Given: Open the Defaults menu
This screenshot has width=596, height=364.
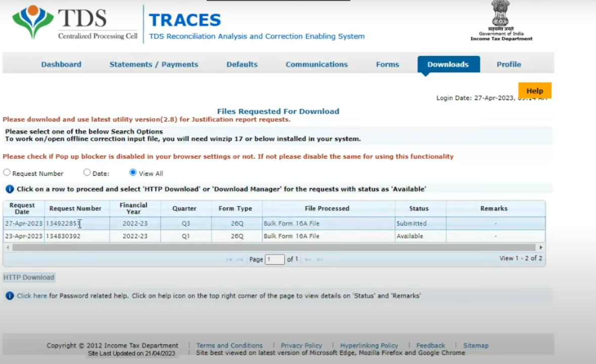Looking at the screenshot, I should point(242,65).
